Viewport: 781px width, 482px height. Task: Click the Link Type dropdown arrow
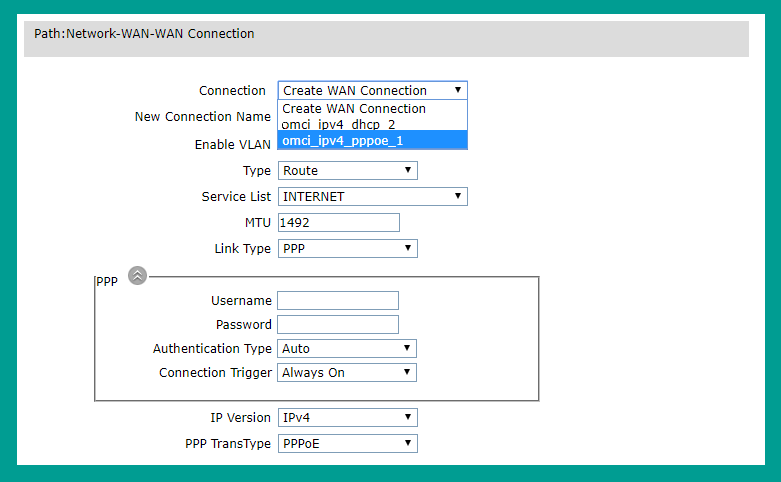click(408, 248)
